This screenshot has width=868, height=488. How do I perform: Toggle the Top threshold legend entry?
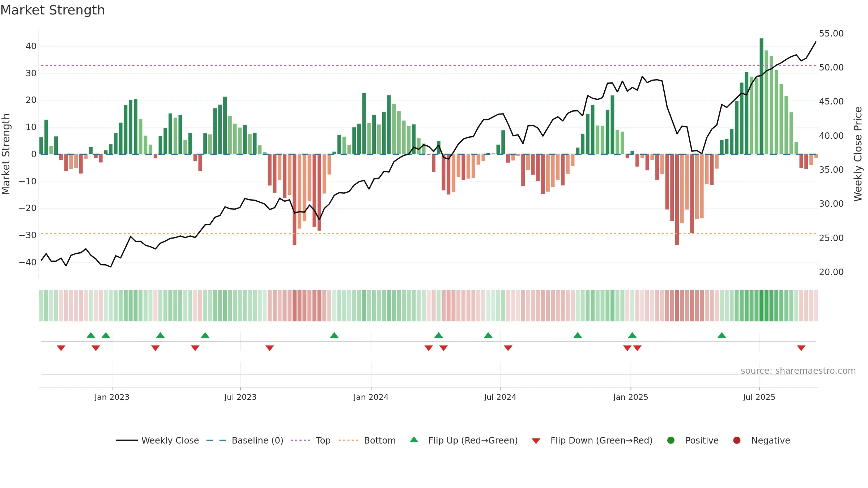[x=311, y=440]
